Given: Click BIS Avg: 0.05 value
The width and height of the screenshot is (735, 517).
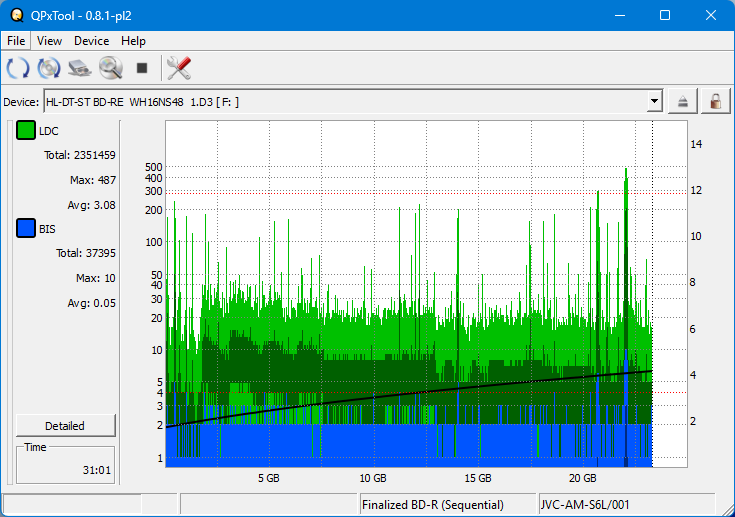Looking at the screenshot, I should [x=91, y=303].
